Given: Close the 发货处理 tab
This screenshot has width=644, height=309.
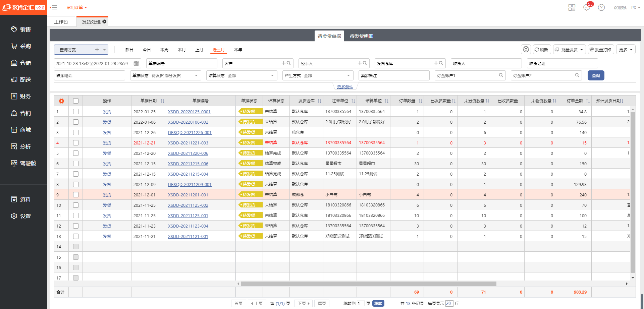Looking at the screenshot, I should [104, 21].
